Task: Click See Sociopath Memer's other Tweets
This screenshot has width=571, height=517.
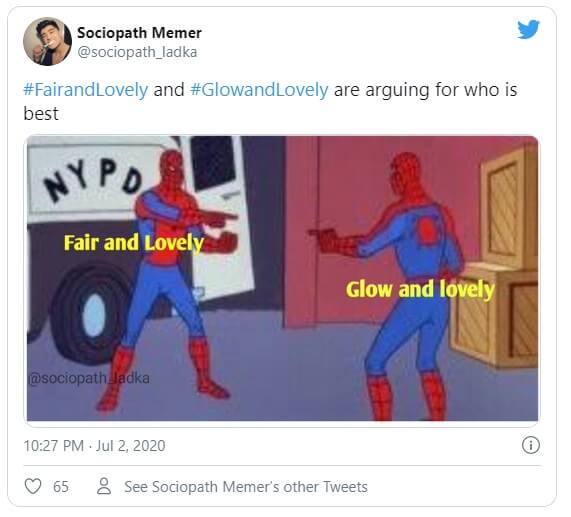Action: [x=246, y=487]
